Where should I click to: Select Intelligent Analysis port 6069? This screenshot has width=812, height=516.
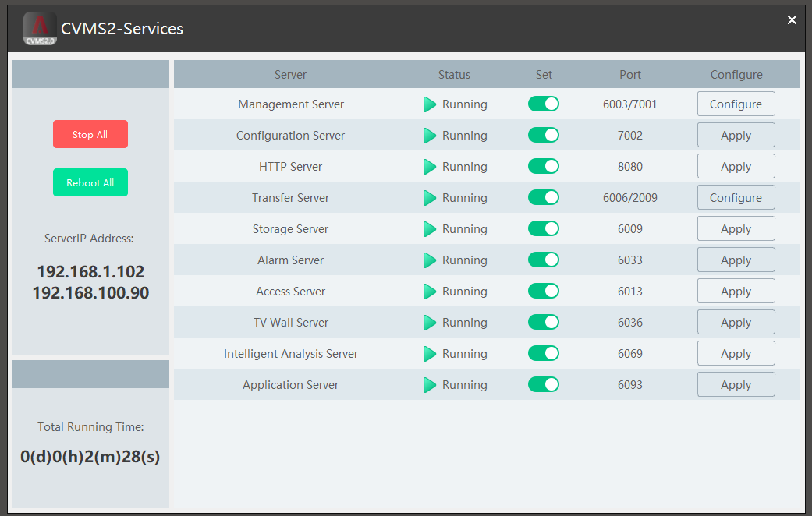tap(629, 354)
